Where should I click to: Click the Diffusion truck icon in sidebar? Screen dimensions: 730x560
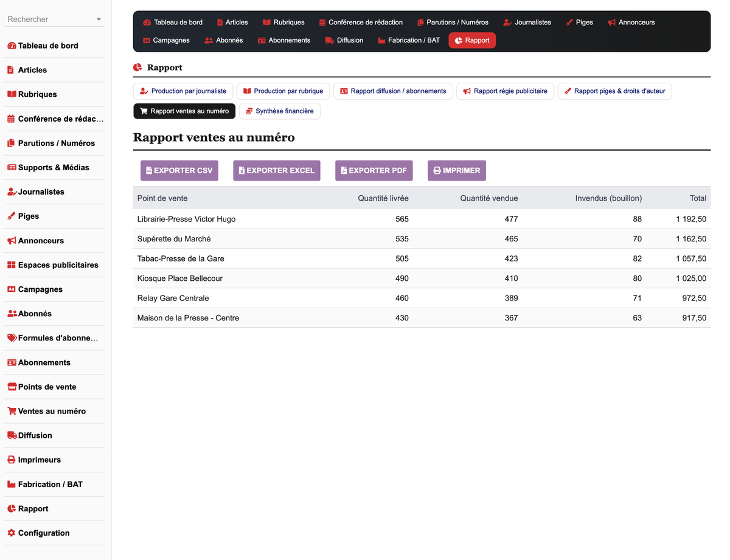pos(12,435)
